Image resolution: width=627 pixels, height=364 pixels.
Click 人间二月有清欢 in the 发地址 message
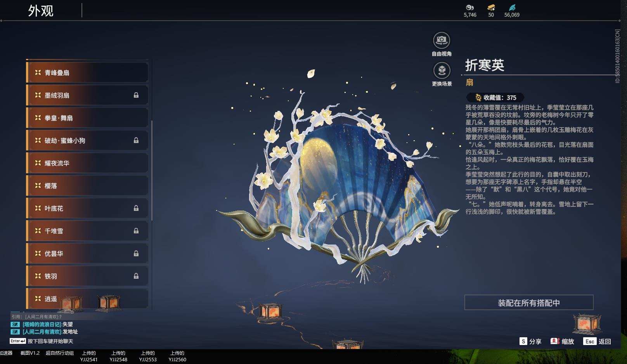point(42,332)
